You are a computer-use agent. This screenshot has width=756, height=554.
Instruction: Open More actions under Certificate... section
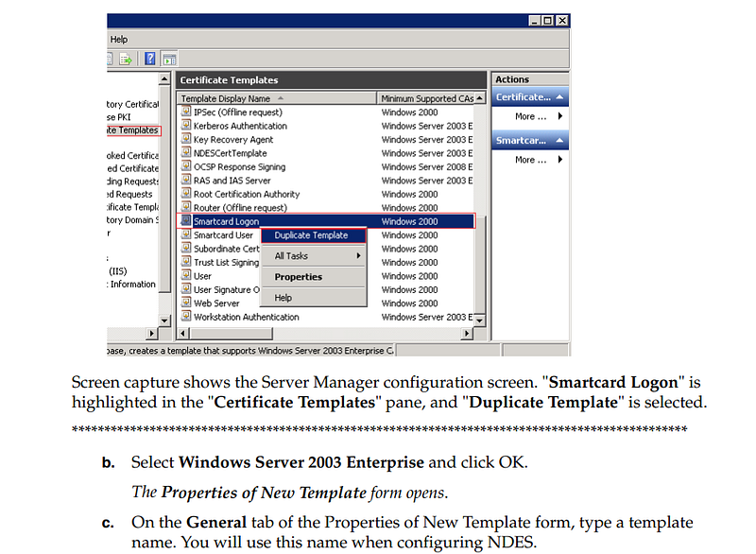tap(530, 116)
